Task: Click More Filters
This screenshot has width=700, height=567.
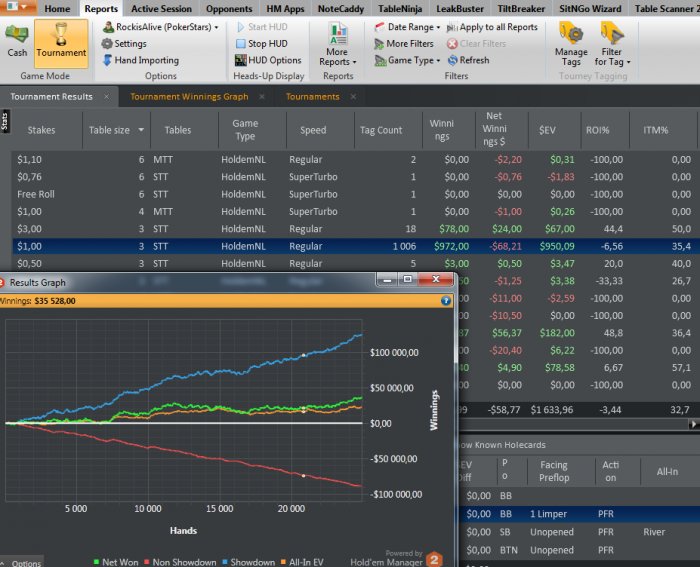Action: coord(404,44)
